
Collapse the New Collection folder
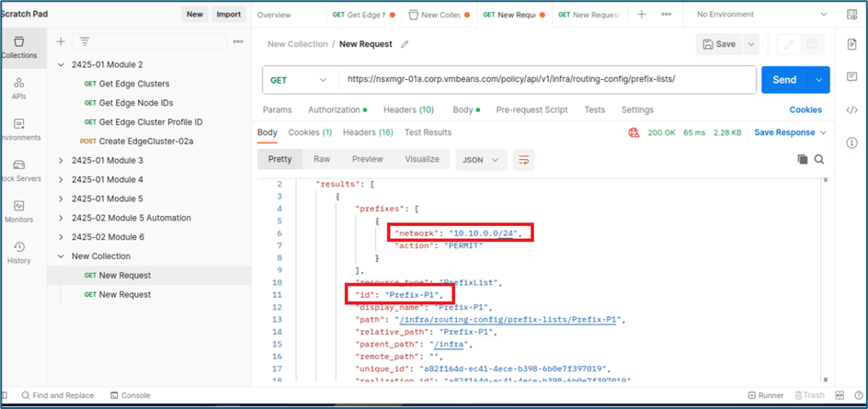coord(61,256)
